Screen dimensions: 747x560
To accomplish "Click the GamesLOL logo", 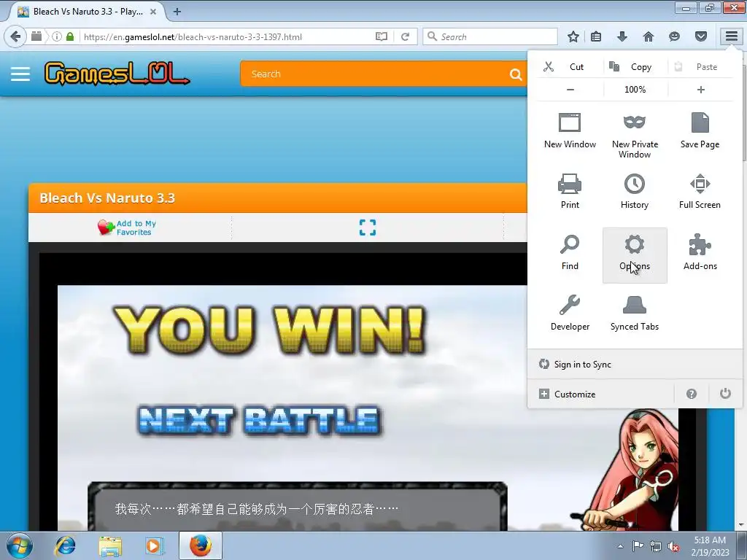I will [x=117, y=74].
